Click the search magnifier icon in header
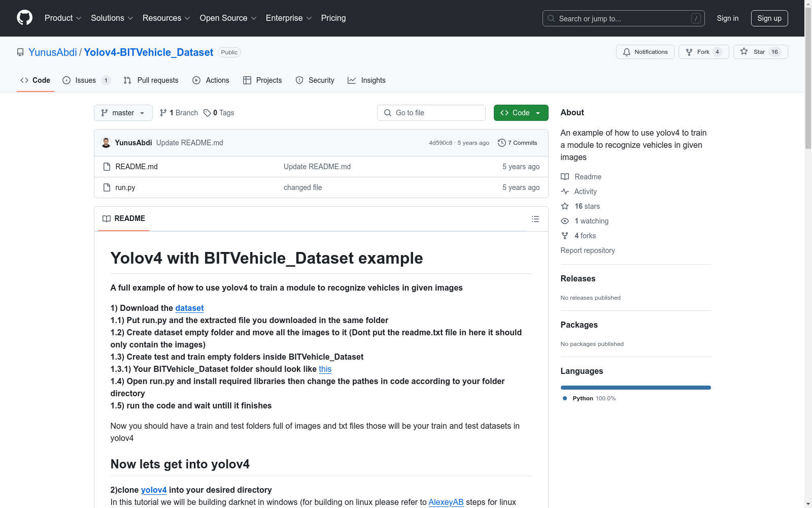812x508 pixels. (x=551, y=18)
